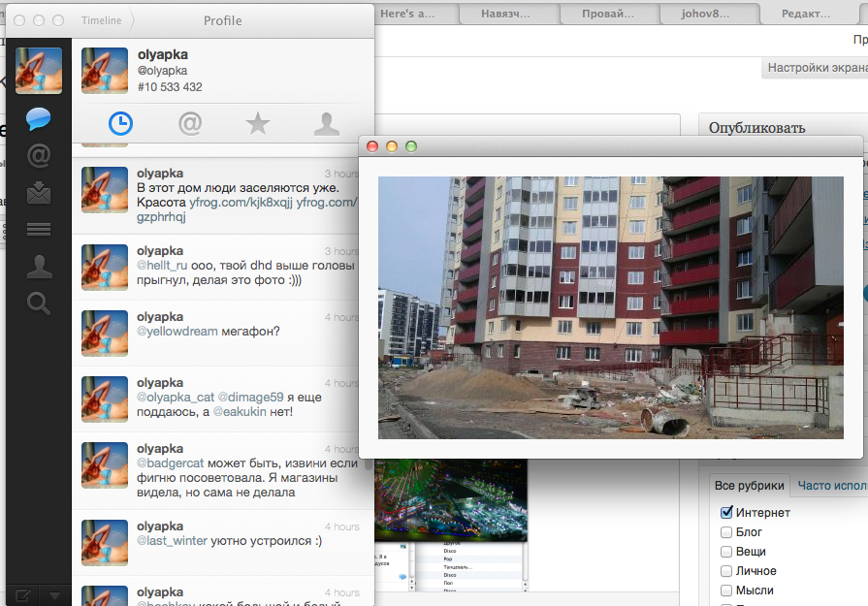
Task: Click the 'Опубликовать' panel header
Action: tap(756, 128)
